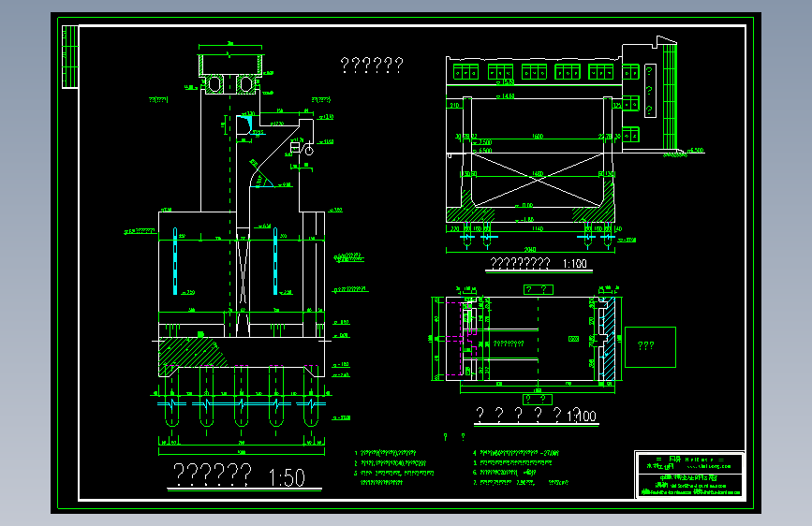Click the small circle symbol beside the section bracket
Viewport: 812px width, 526px height.
point(309,152)
